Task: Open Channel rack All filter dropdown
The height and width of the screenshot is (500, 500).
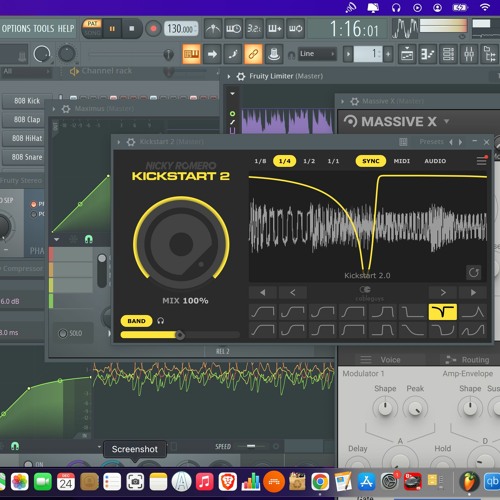Action: 26,71
